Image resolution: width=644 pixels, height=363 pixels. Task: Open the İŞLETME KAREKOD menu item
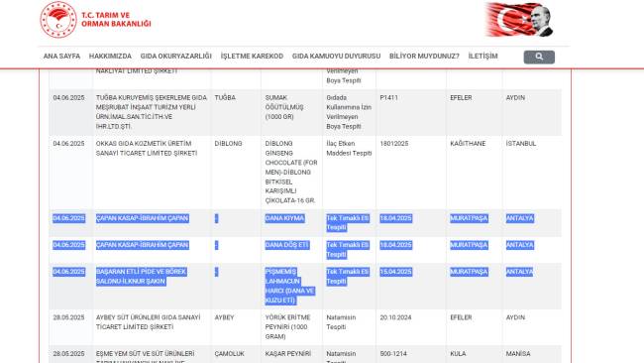[252, 56]
